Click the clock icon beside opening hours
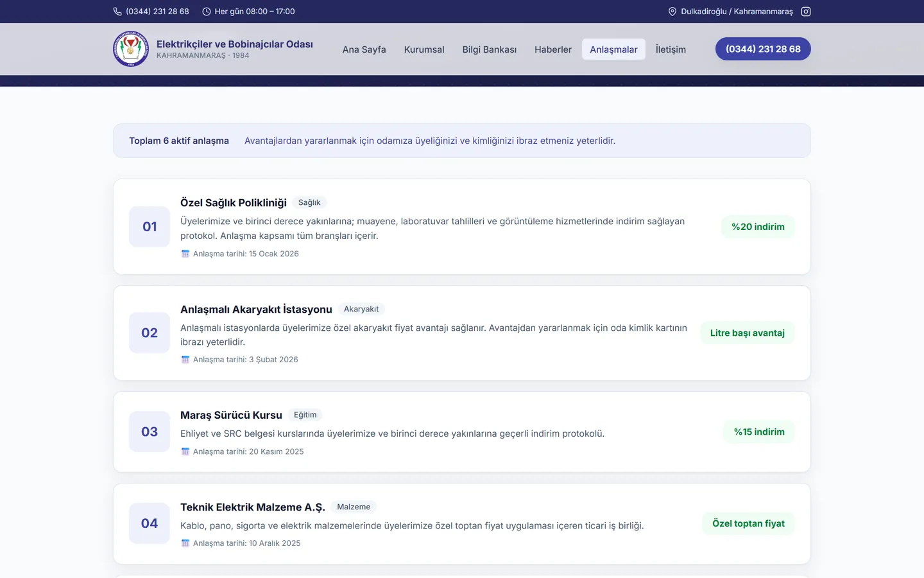This screenshot has width=924, height=578. 207,12
